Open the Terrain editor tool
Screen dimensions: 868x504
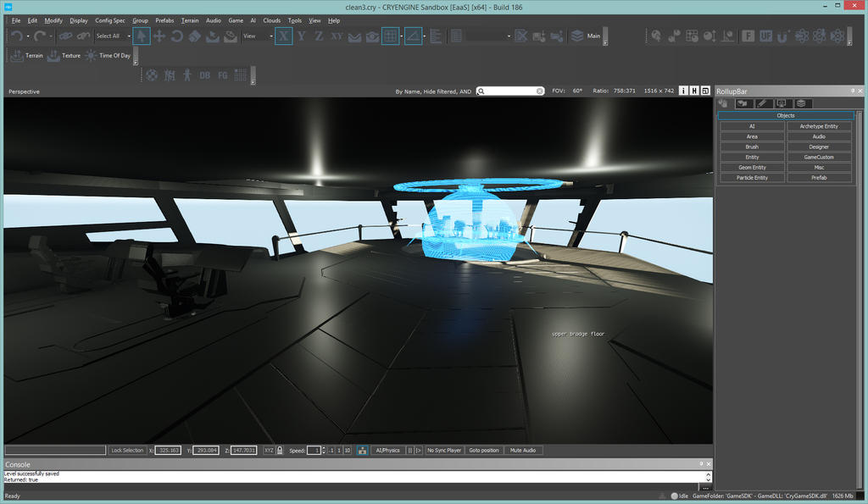click(x=26, y=55)
